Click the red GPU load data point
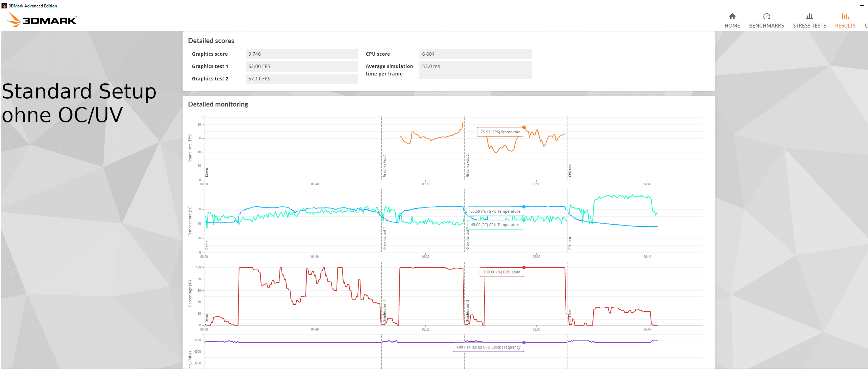868x369 pixels. pos(524,267)
